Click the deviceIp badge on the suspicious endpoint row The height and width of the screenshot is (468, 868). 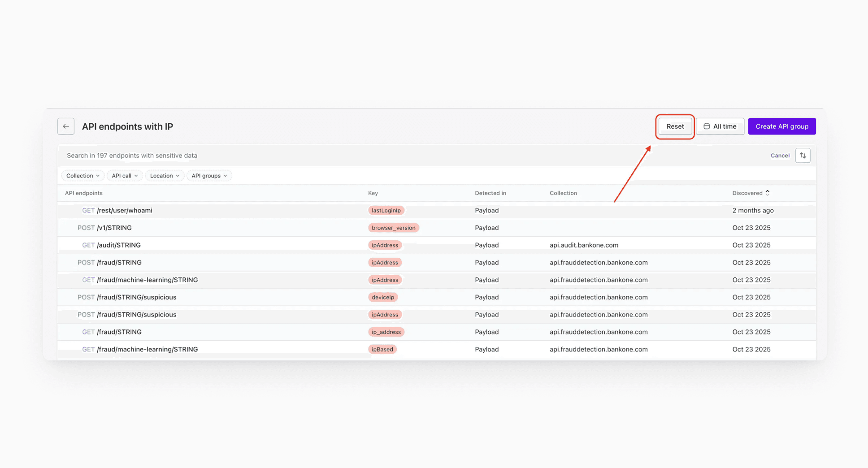[383, 297]
